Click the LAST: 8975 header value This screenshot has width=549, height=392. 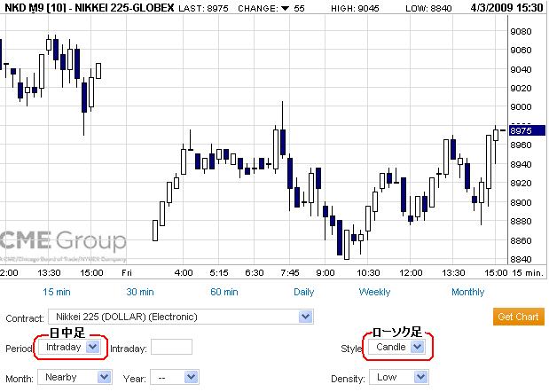[203, 8]
